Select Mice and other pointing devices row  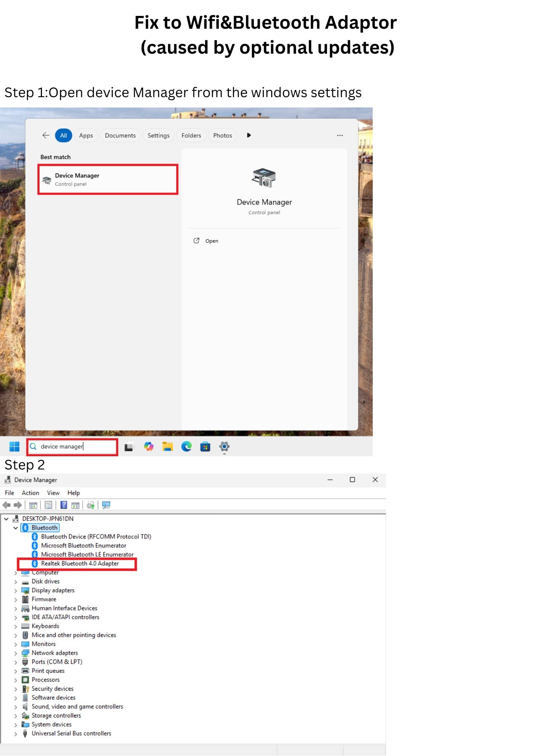tap(74, 635)
